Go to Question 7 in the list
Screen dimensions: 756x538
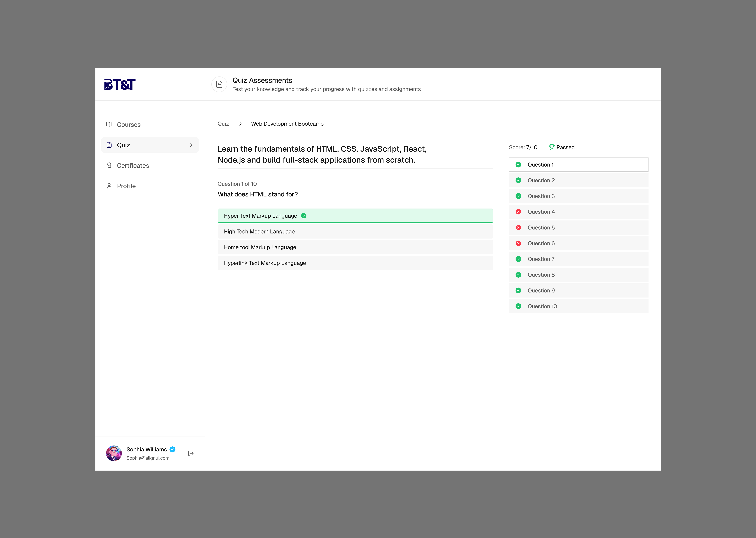(579, 259)
